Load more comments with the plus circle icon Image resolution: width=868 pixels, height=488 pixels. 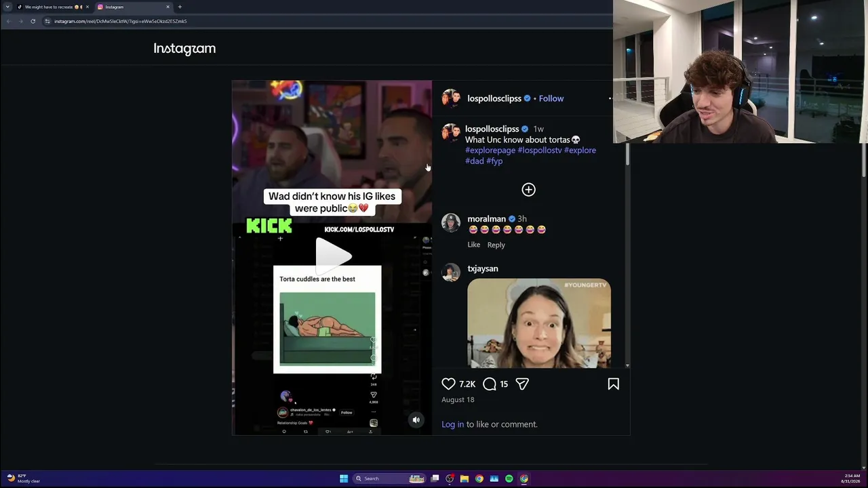pos(528,190)
